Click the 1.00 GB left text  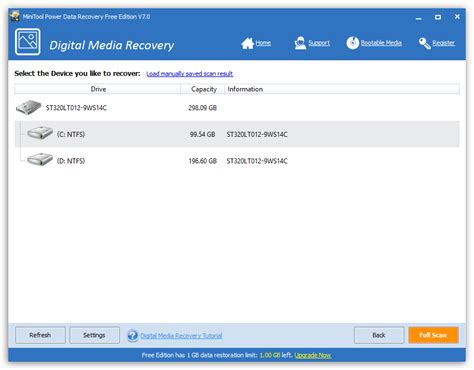click(275, 355)
